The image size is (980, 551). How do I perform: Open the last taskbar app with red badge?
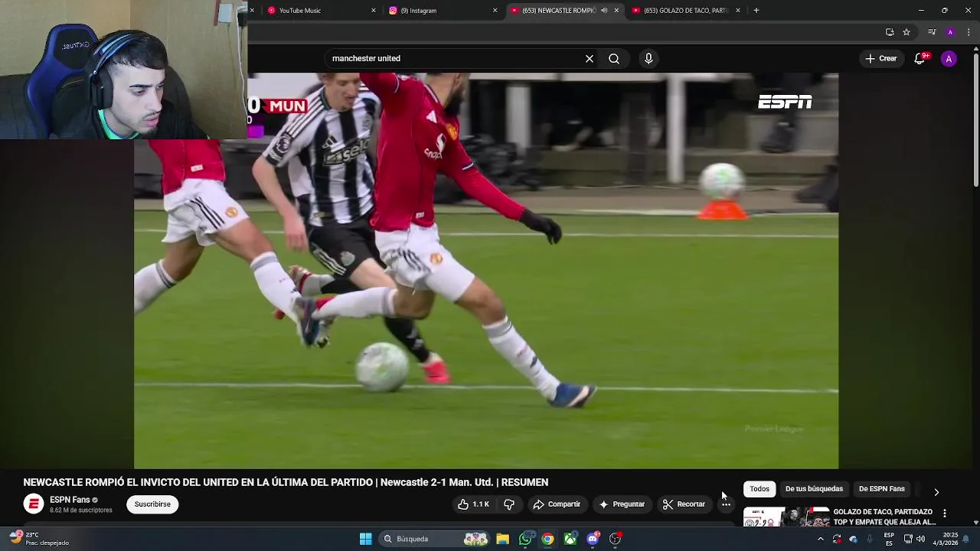616,539
